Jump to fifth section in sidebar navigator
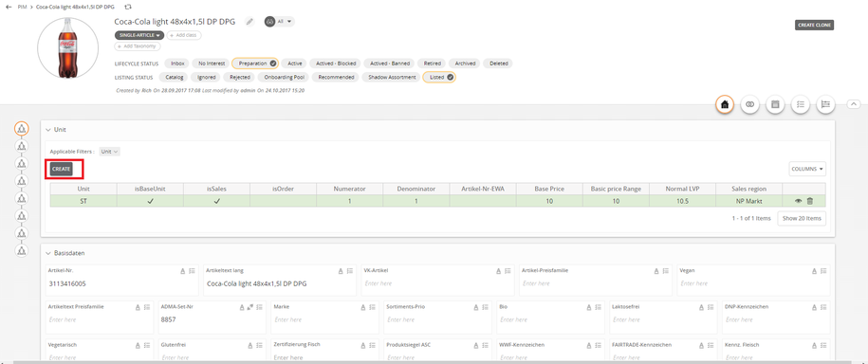The width and height of the screenshot is (868, 364). [21, 198]
